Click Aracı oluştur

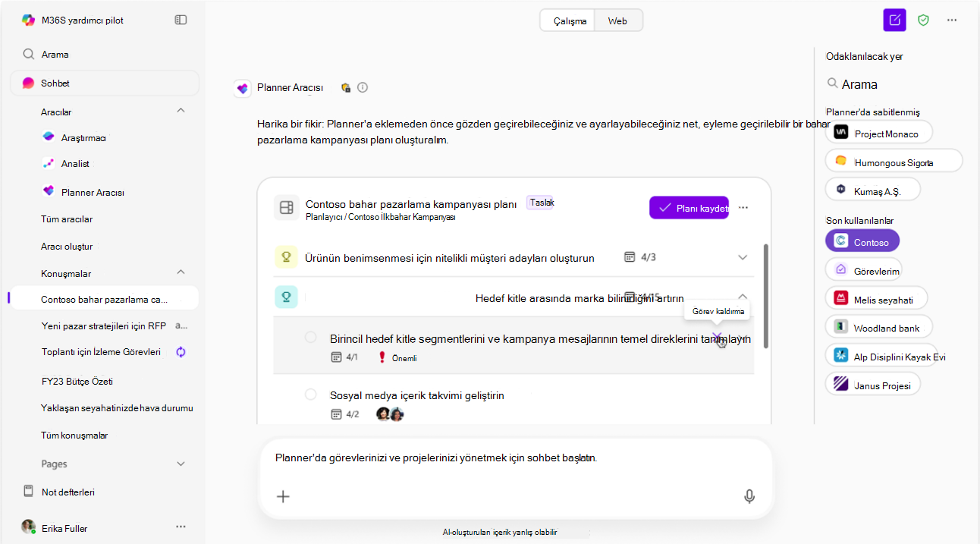click(67, 247)
